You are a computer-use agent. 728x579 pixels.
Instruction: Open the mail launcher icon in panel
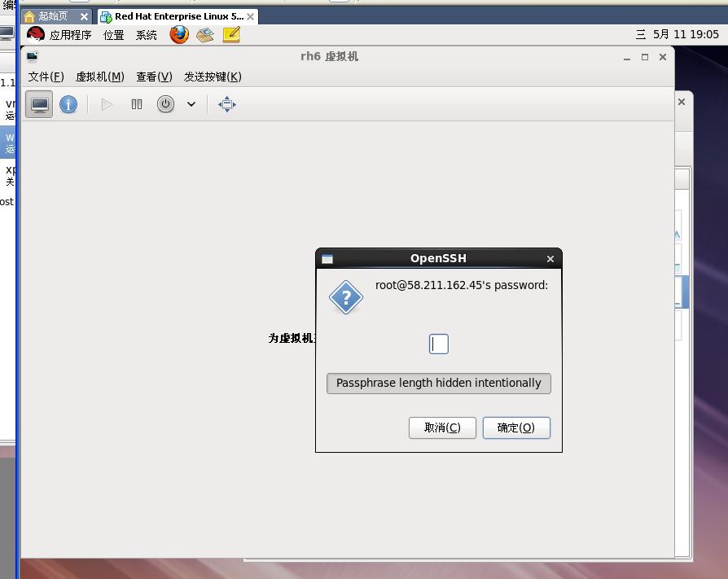pyautogui.click(x=205, y=35)
